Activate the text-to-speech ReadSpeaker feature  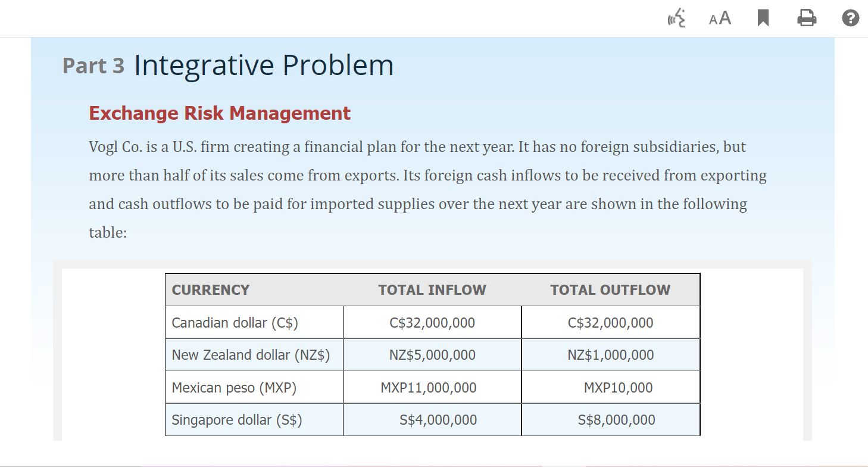677,18
